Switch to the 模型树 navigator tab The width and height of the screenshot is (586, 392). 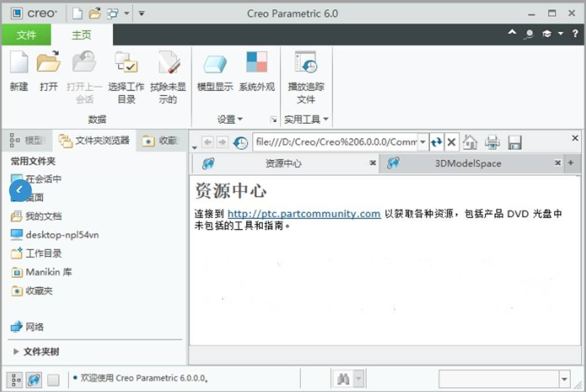(28, 141)
